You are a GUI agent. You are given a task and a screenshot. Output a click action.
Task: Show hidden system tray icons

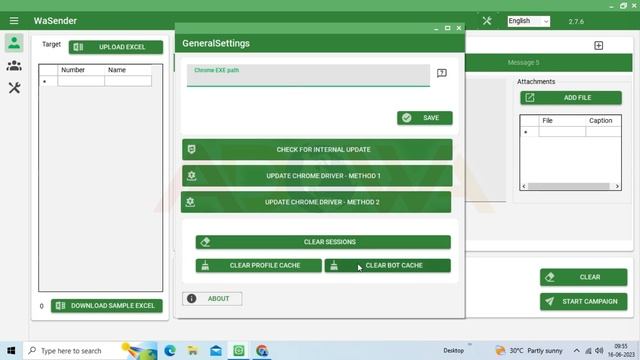click(576, 351)
